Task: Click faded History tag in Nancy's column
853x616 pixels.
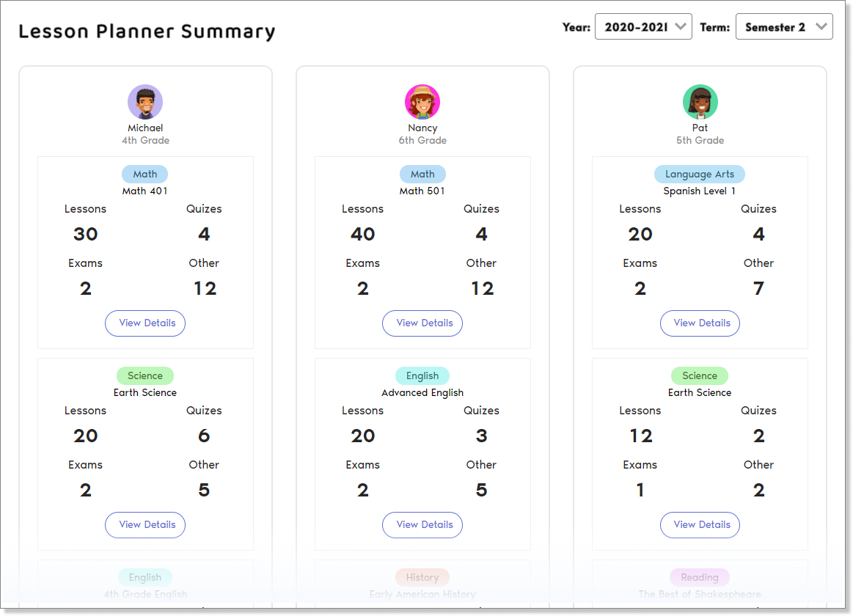Action: tap(422, 577)
